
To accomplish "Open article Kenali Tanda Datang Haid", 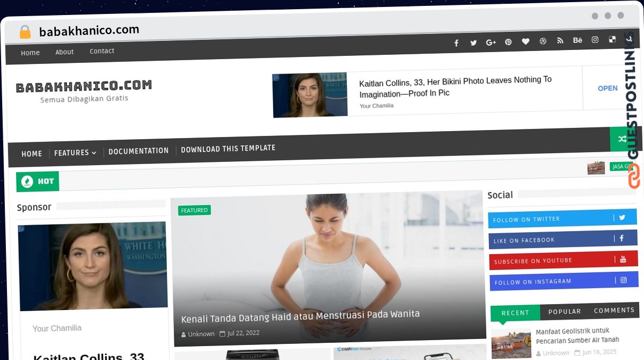I will click(x=300, y=315).
